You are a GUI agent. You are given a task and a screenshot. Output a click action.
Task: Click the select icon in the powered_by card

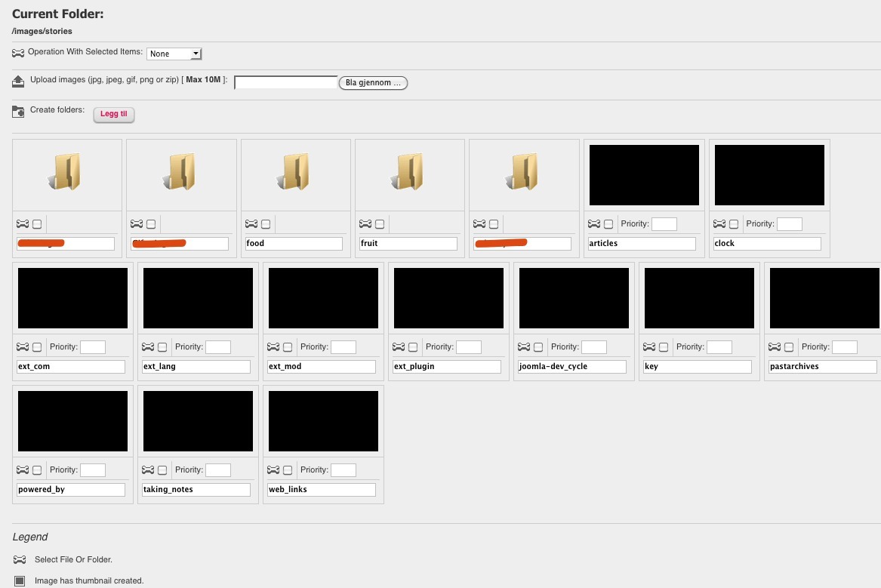(x=23, y=470)
